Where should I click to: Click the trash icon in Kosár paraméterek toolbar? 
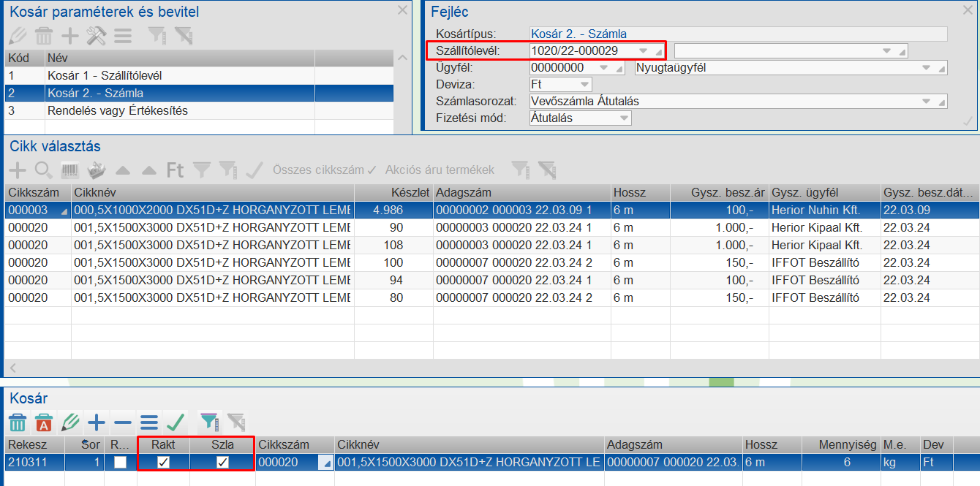44,35
